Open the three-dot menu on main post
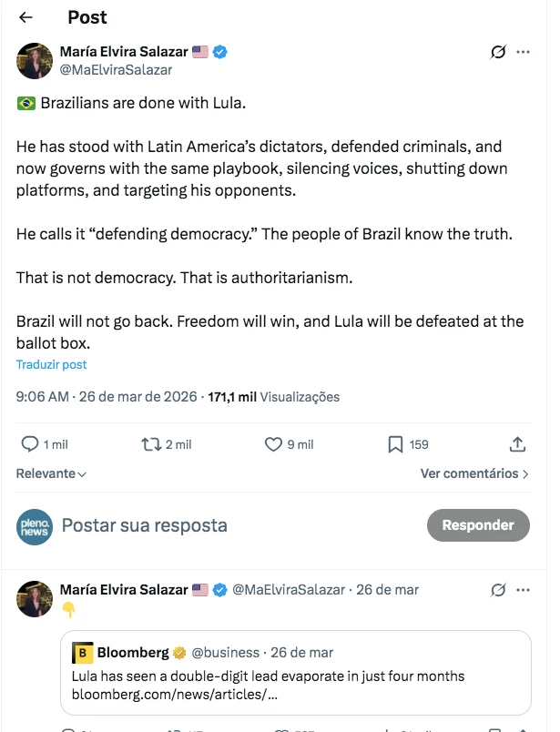The image size is (560, 732). [x=523, y=52]
